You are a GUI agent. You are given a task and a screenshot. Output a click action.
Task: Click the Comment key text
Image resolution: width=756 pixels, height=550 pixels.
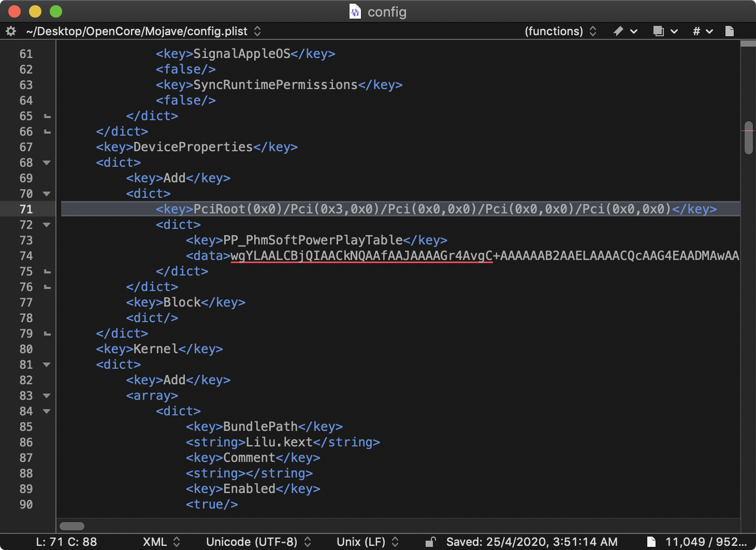click(x=249, y=458)
